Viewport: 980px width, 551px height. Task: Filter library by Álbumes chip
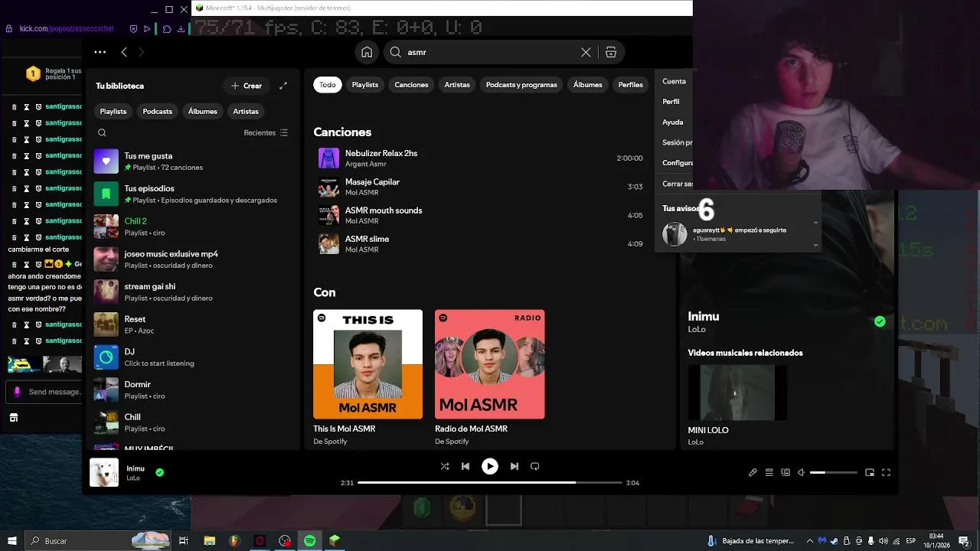point(203,111)
